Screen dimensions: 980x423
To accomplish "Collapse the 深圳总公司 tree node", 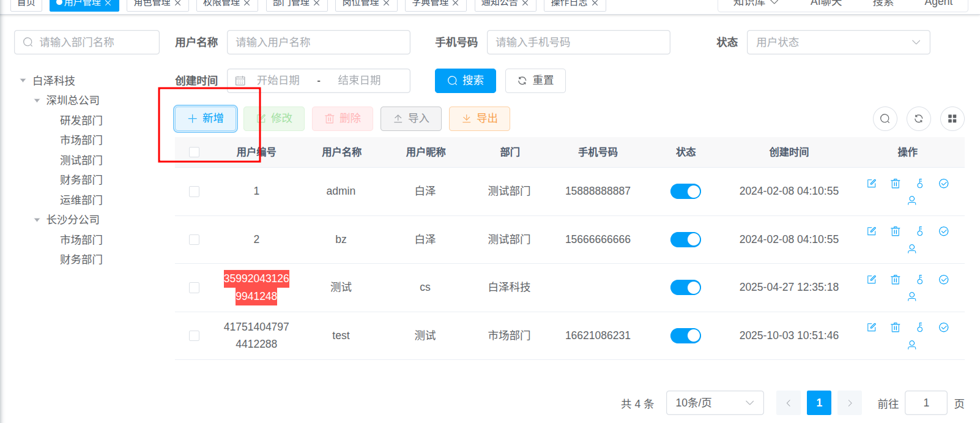I will tap(37, 100).
